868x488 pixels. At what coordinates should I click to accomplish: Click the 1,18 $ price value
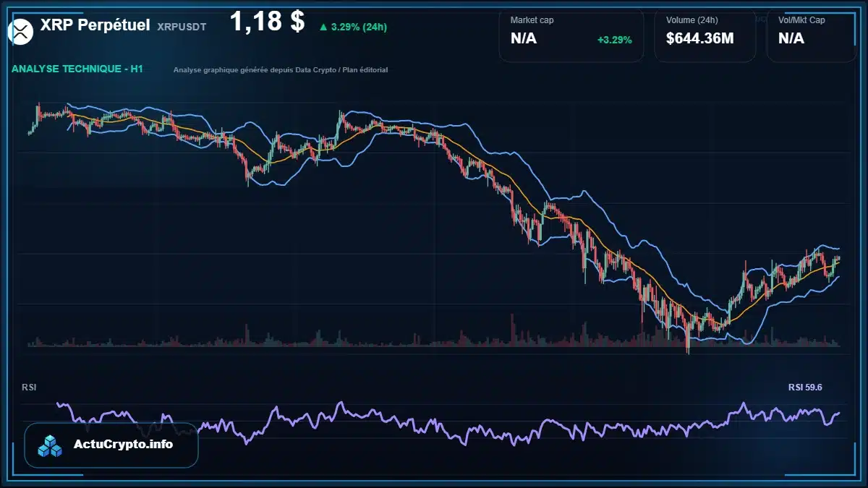267,22
